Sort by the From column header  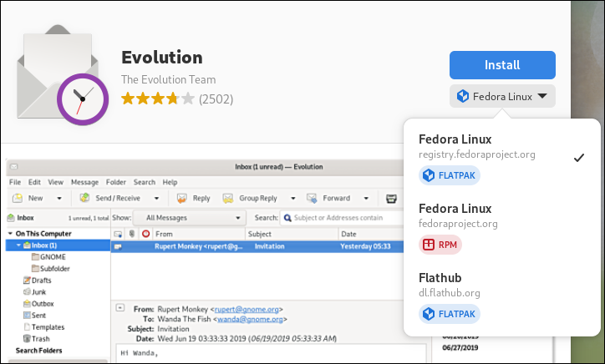(x=199, y=234)
